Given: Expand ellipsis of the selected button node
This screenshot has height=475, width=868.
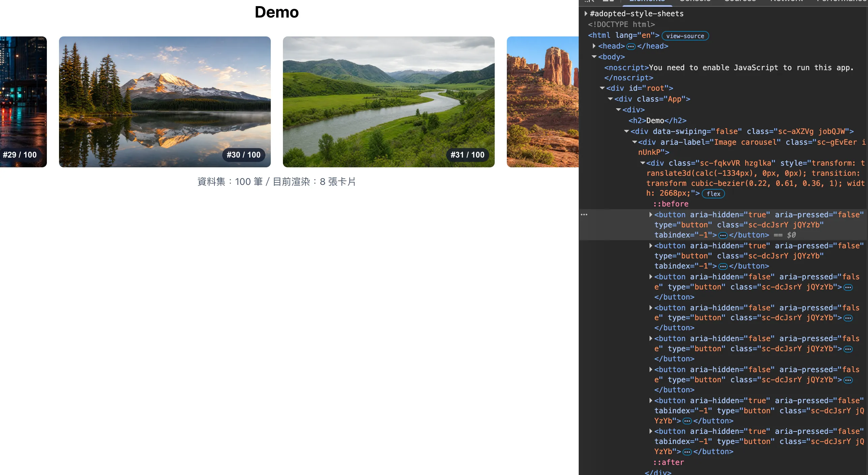Looking at the screenshot, I should 723,235.
